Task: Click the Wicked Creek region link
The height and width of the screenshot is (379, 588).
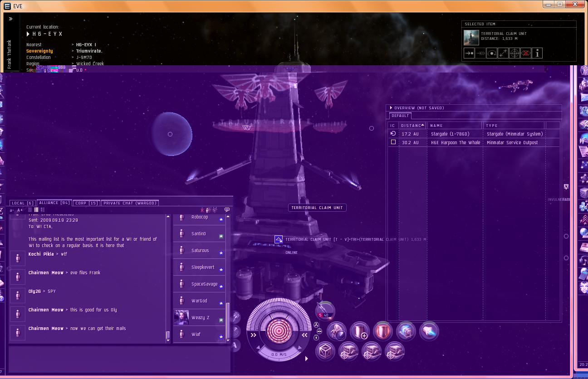Action: (90, 64)
